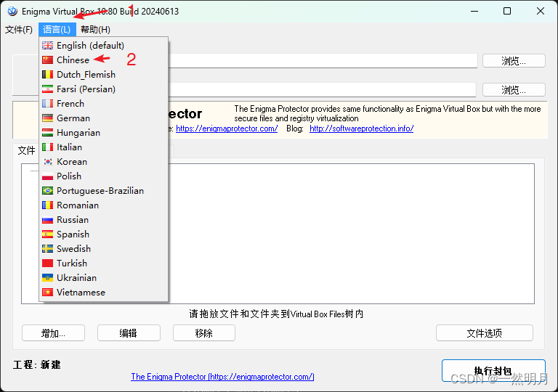The width and height of the screenshot is (558, 392).
Task: Select Portuguese-Brazilian language
Action: pos(103,191)
